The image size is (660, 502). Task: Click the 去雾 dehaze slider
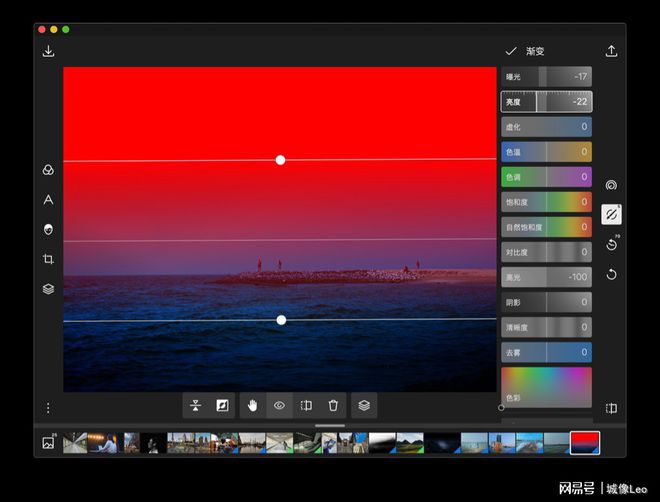pos(546,353)
